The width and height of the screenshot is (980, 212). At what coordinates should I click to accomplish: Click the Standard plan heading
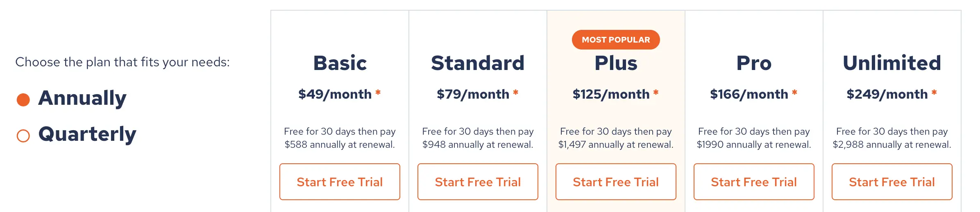tap(478, 63)
